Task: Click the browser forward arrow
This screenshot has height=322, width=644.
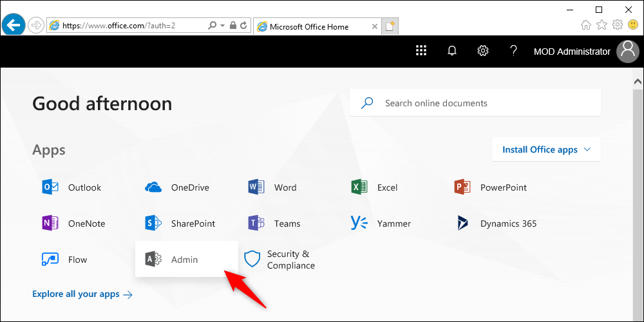Action: click(36, 26)
